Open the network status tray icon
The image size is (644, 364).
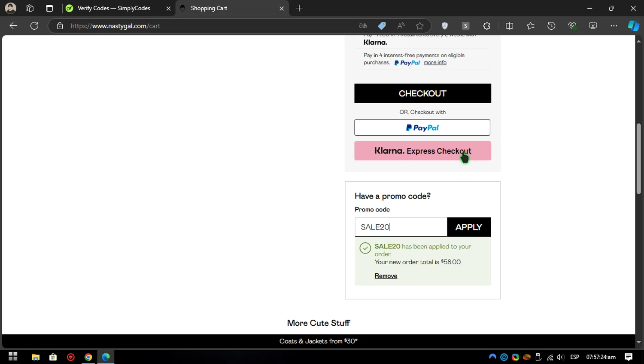coord(550,357)
